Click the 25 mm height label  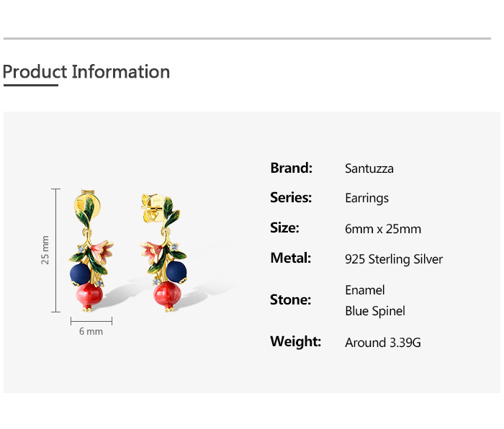(x=45, y=250)
